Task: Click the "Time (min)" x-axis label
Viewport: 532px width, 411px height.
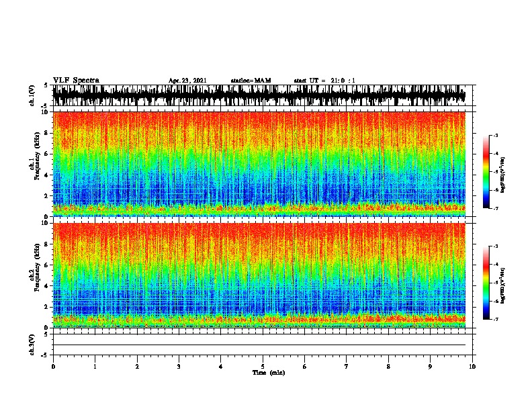Action: click(269, 373)
